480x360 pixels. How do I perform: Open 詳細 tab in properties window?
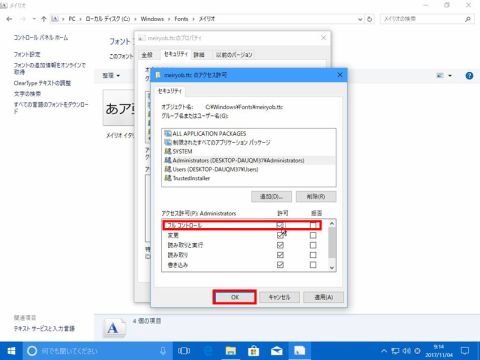coord(199,55)
